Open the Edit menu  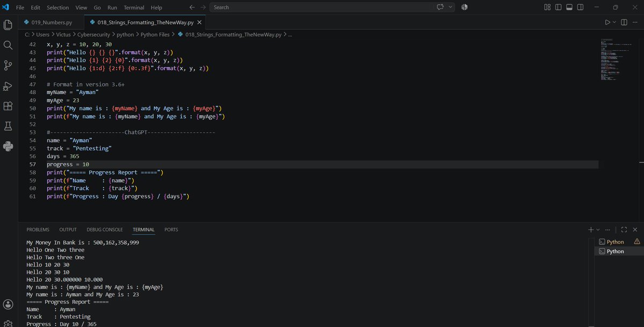[35, 8]
